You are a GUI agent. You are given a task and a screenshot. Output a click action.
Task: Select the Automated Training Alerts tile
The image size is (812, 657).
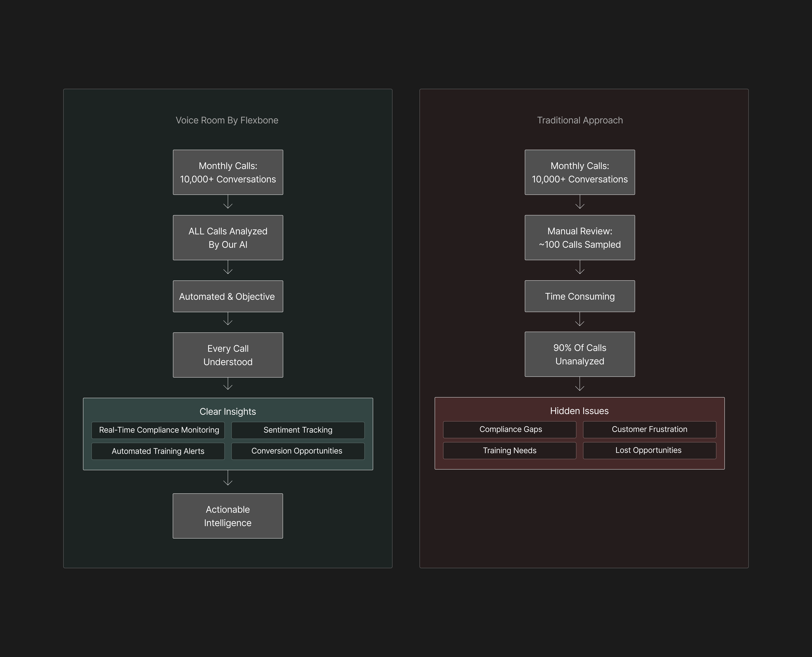(x=158, y=451)
